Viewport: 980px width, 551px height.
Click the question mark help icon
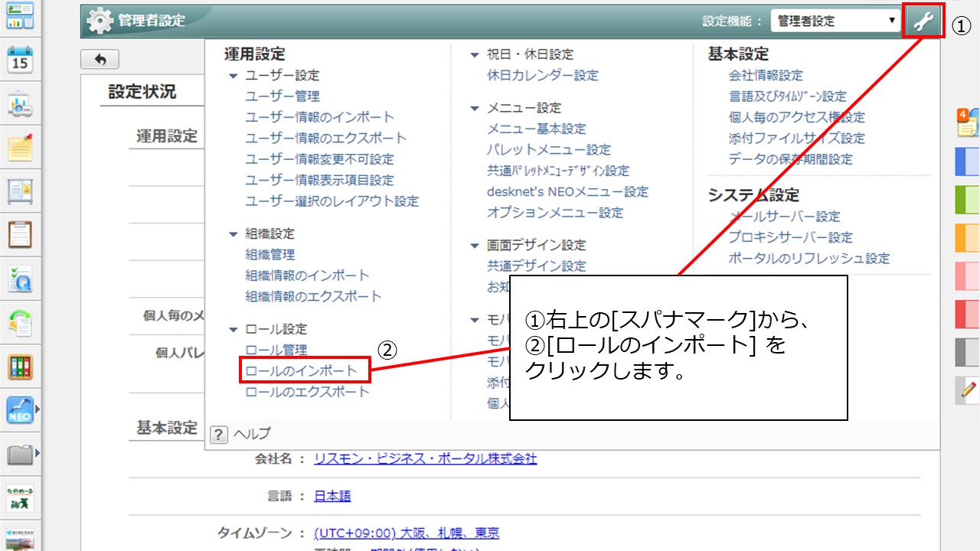tap(219, 435)
